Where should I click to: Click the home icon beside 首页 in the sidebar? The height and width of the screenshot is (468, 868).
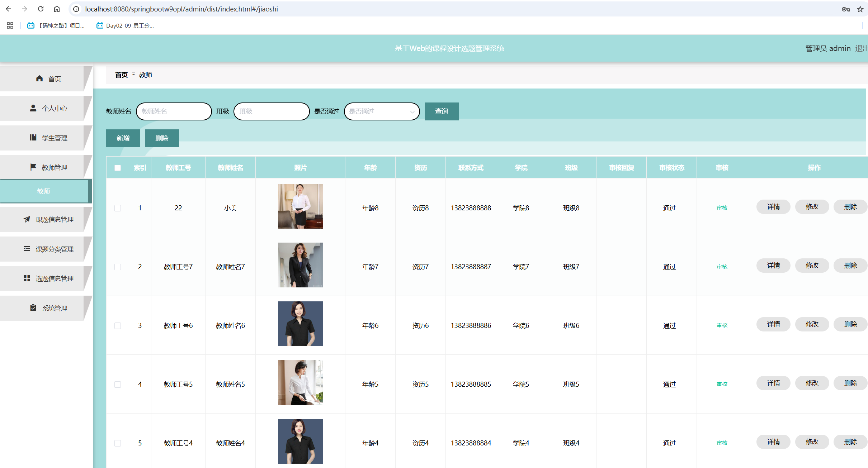pos(39,78)
